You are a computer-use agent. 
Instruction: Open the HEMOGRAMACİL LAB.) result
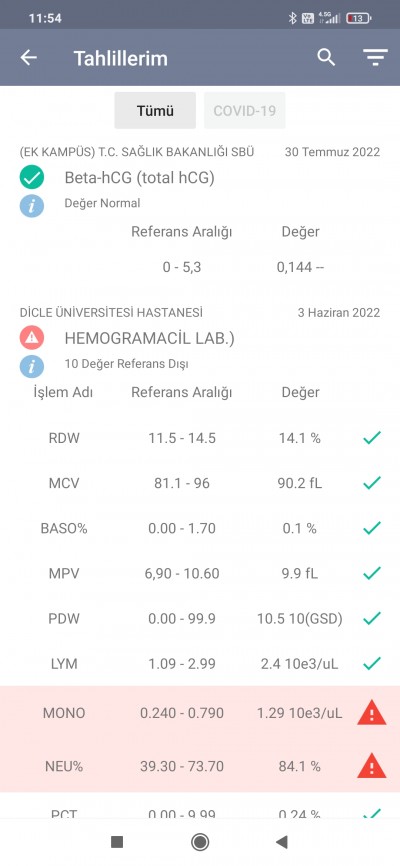tap(149, 338)
